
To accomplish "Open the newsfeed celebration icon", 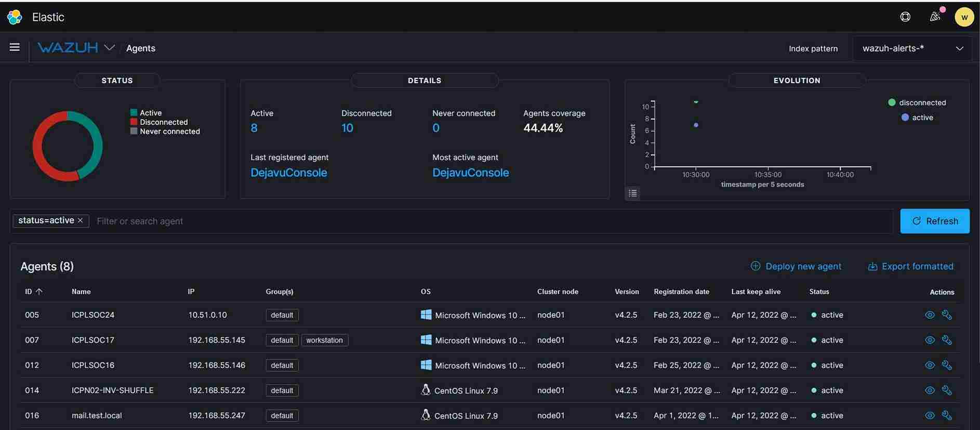I will (x=935, y=17).
